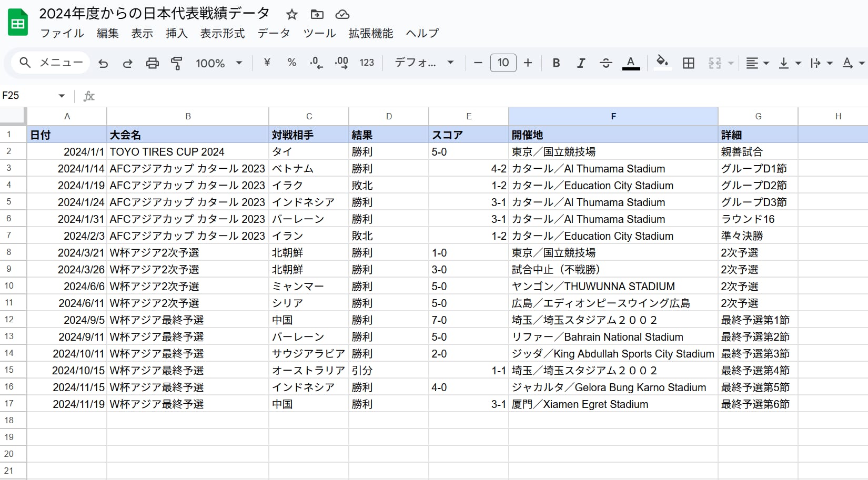Viewport: 868px width, 480px height.
Task: Select the 準々決勝 detail cell
Action: [758, 236]
